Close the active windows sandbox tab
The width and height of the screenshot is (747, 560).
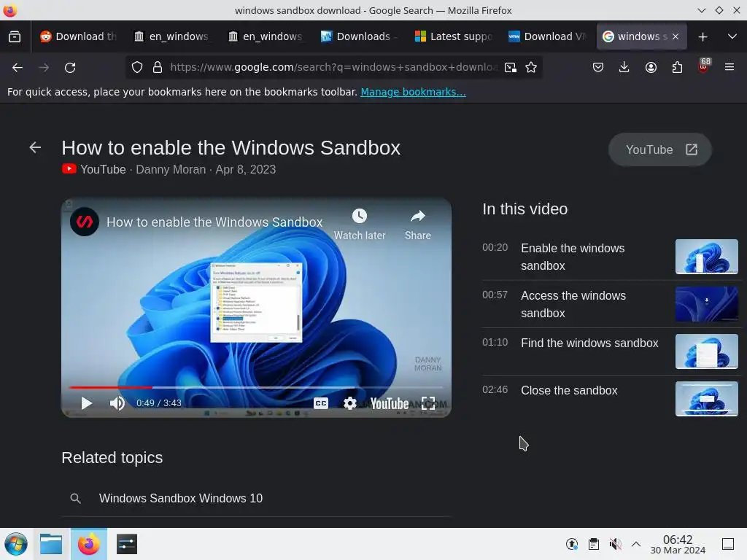click(x=676, y=36)
